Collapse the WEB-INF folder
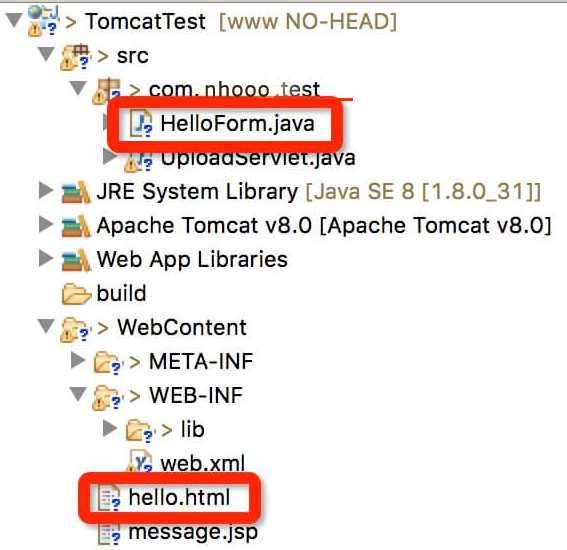567x550 pixels. tap(78, 394)
